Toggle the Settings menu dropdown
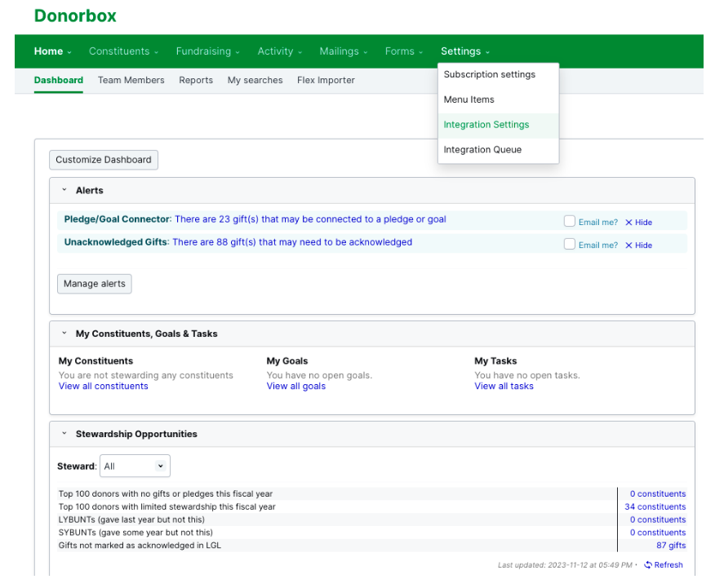 coord(465,51)
